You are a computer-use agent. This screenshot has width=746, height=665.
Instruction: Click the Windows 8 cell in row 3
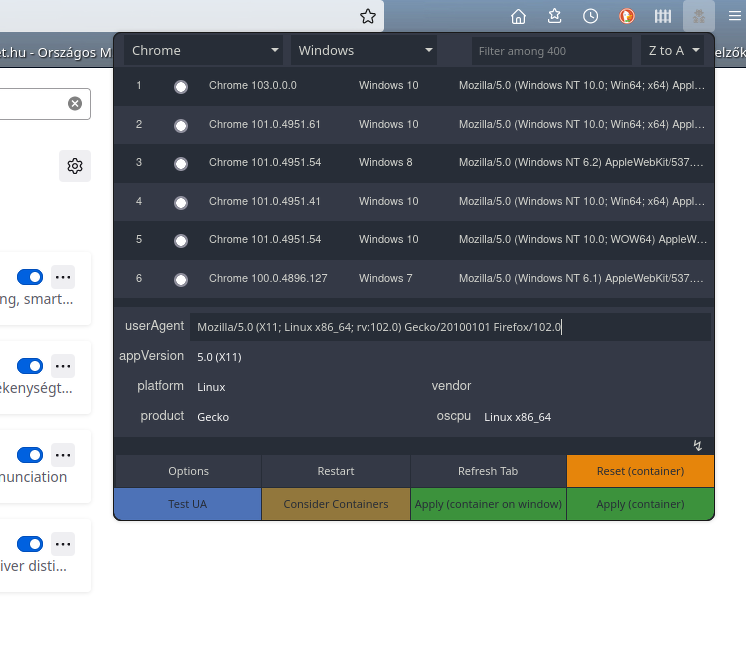pos(385,162)
